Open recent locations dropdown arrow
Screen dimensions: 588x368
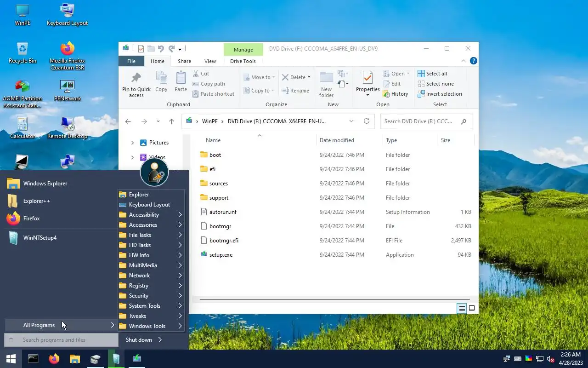pos(158,121)
